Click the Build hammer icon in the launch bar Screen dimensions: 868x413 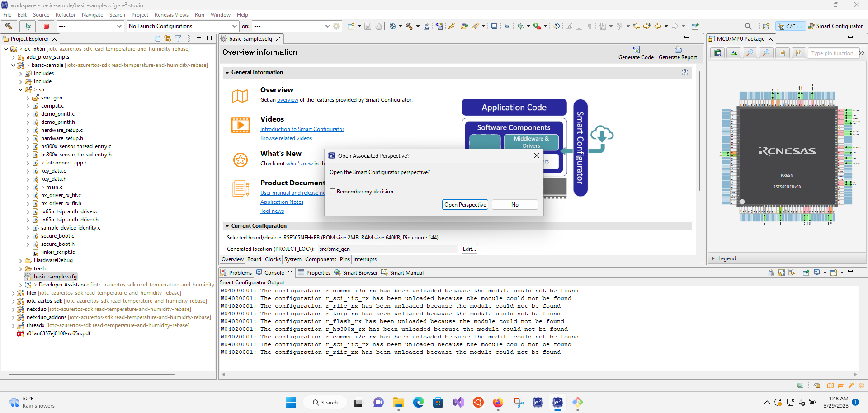[x=9, y=26]
